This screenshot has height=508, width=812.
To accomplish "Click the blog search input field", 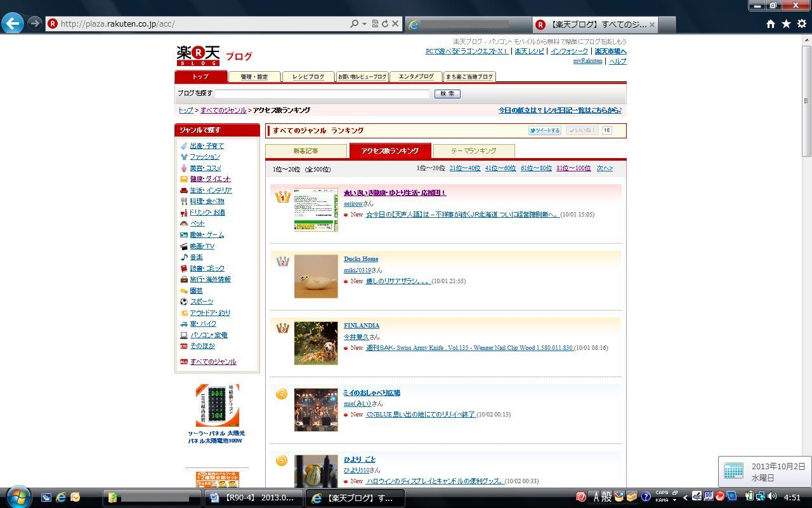I will pos(322,93).
